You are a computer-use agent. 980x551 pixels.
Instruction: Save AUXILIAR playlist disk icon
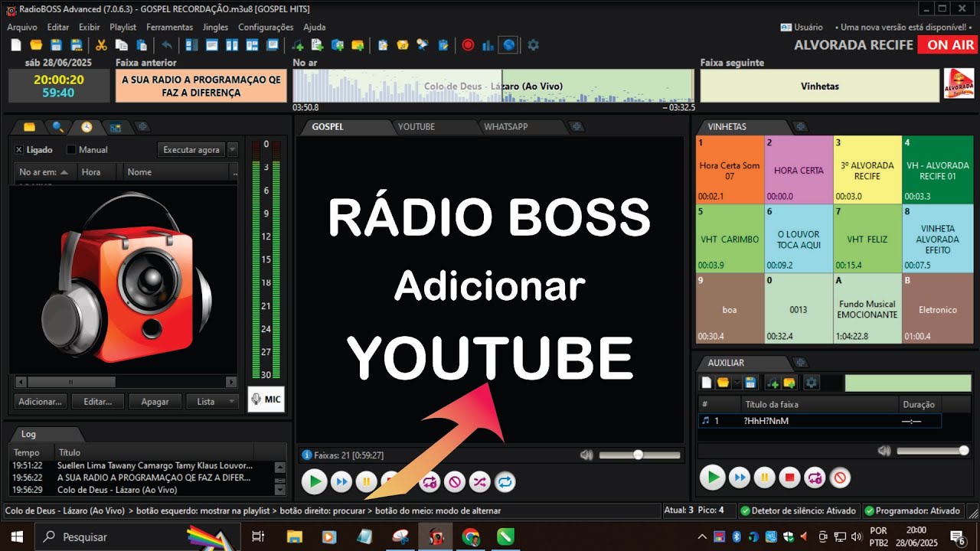tap(751, 383)
